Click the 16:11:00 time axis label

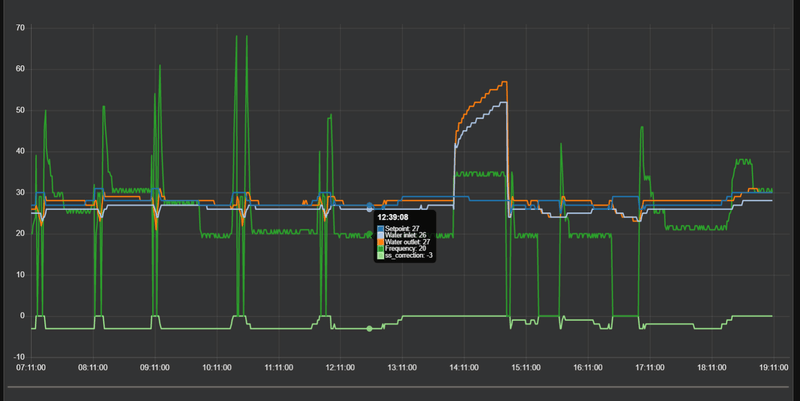click(x=588, y=367)
